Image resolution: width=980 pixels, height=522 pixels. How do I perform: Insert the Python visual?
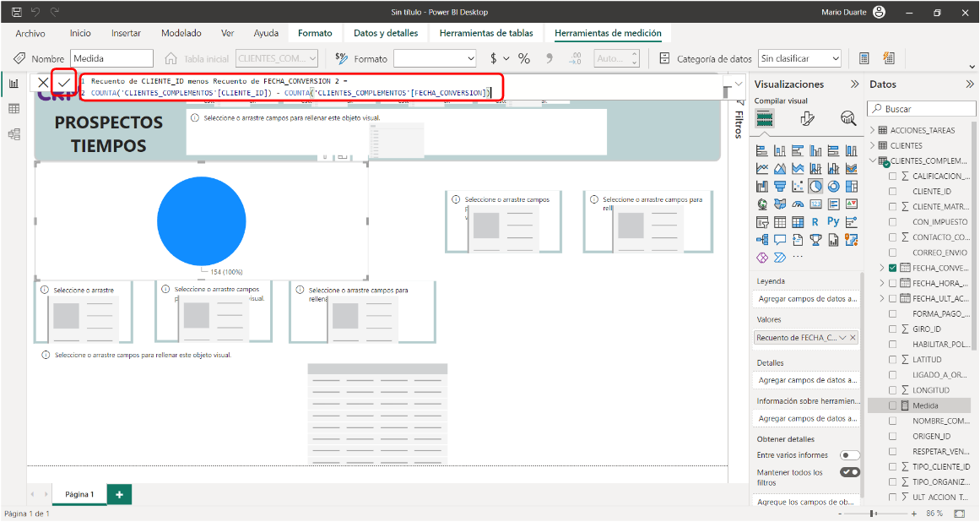833,222
